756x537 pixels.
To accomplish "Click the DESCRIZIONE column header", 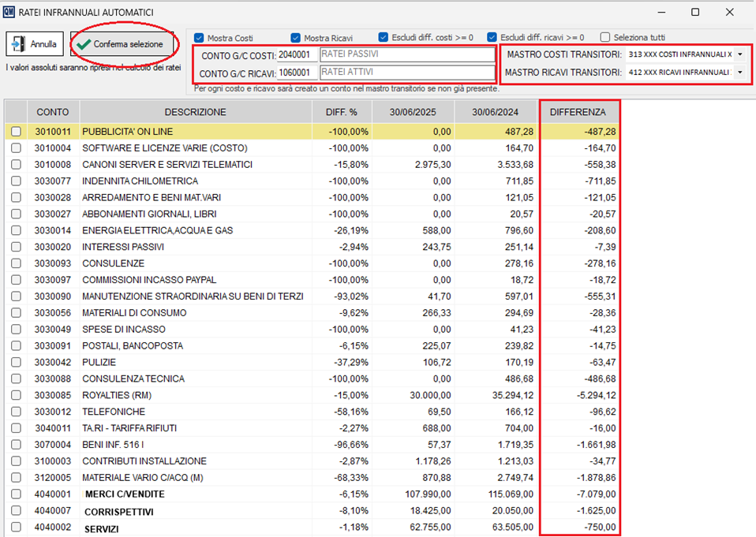I will click(195, 112).
